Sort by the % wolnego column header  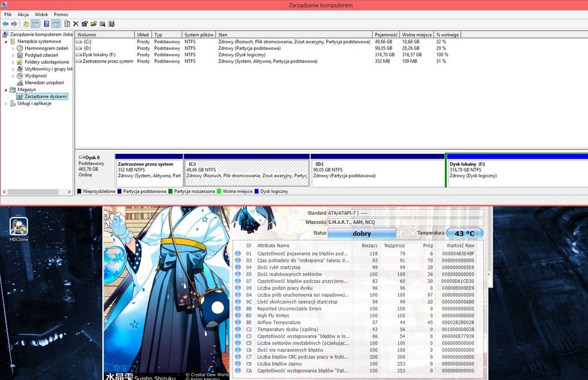pyautogui.click(x=447, y=34)
